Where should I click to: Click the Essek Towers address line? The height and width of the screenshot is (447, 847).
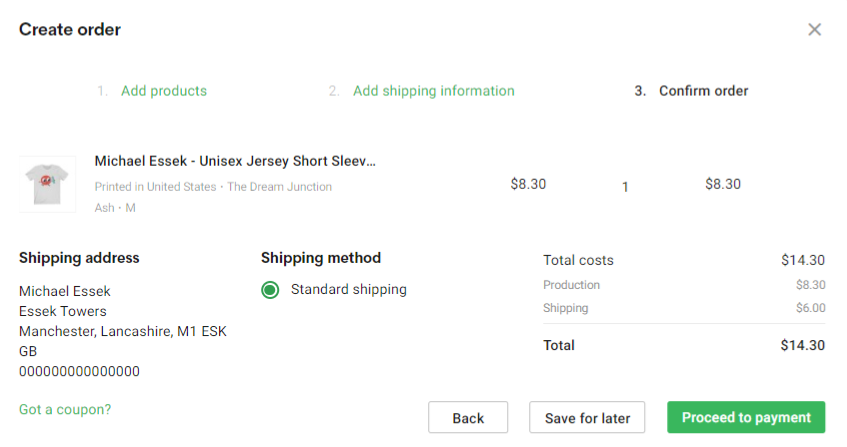click(x=63, y=311)
